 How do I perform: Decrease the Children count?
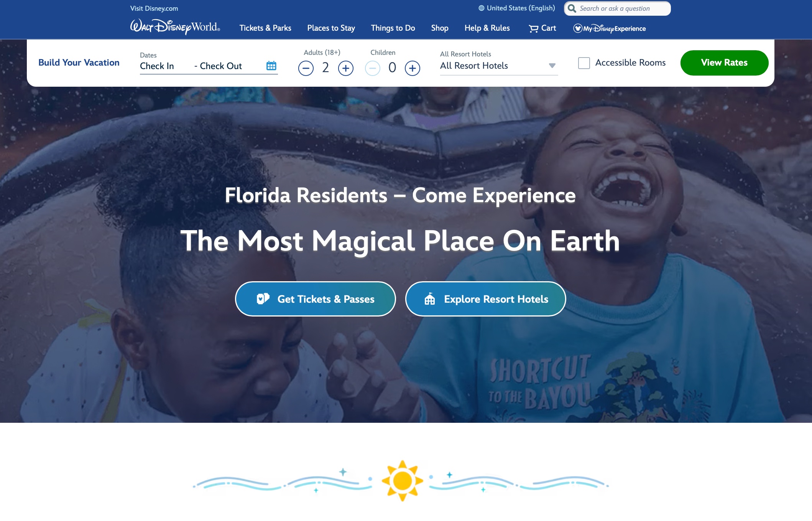(373, 68)
